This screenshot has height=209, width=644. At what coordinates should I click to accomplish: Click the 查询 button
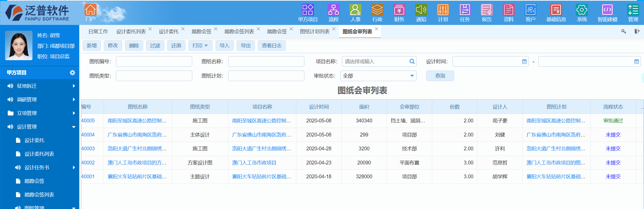point(440,76)
